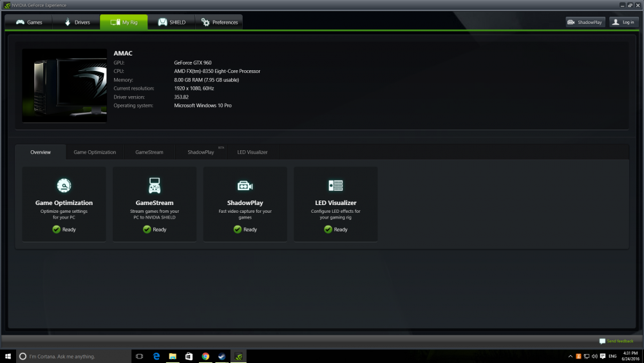Viewport: 644px width, 363px height.
Task: Click the taskbar clock showing 4:31 PM
Action: pyautogui.click(x=630, y=356)
